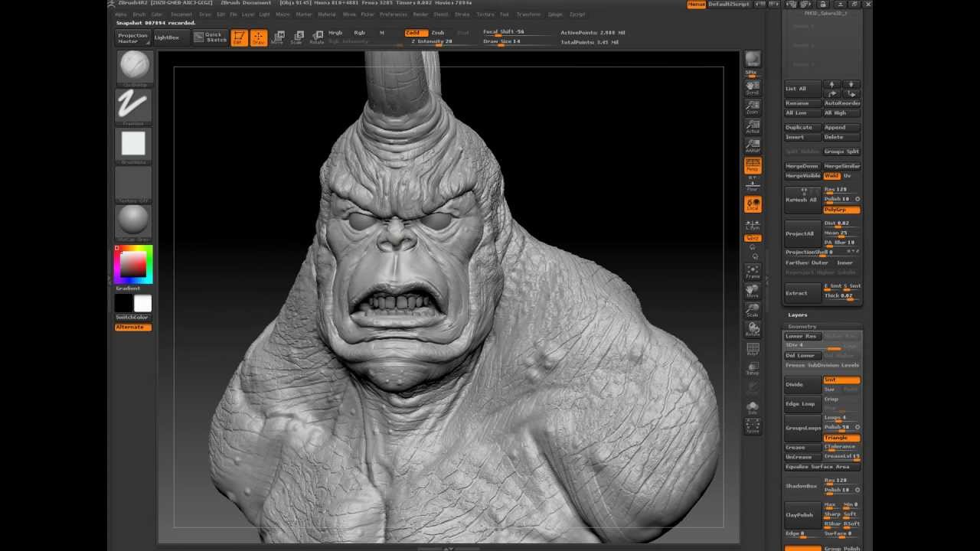Click the Xpose icon
This screenshot has height=551, width=980.
(753, 426)
